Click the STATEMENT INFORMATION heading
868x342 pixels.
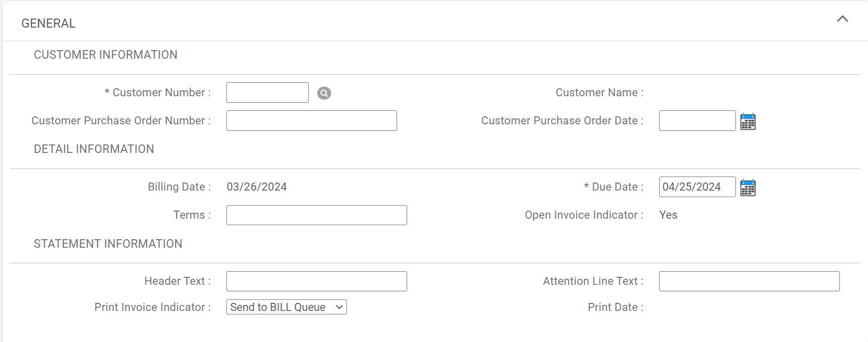click(108, 244)
